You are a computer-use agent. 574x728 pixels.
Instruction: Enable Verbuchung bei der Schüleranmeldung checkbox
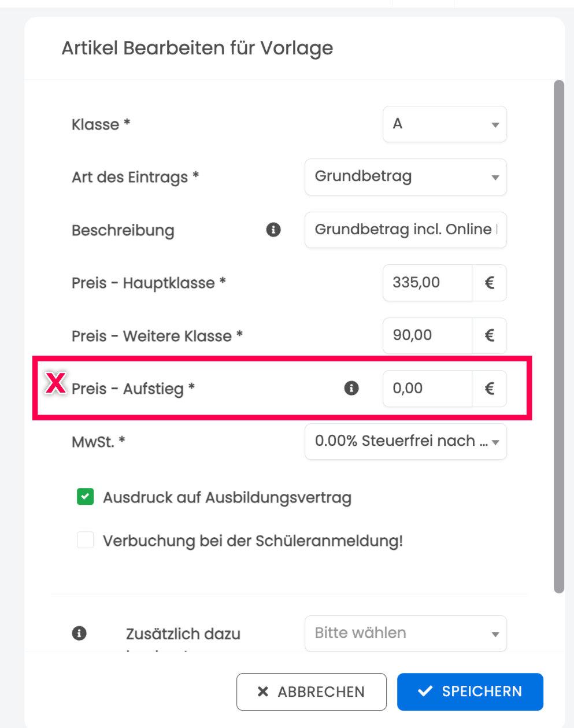tap(86, 540)
